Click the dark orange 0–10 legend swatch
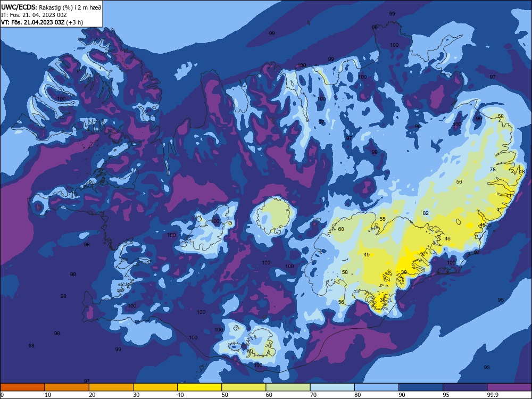The image size is (532, 399). [x=22, y=387]
